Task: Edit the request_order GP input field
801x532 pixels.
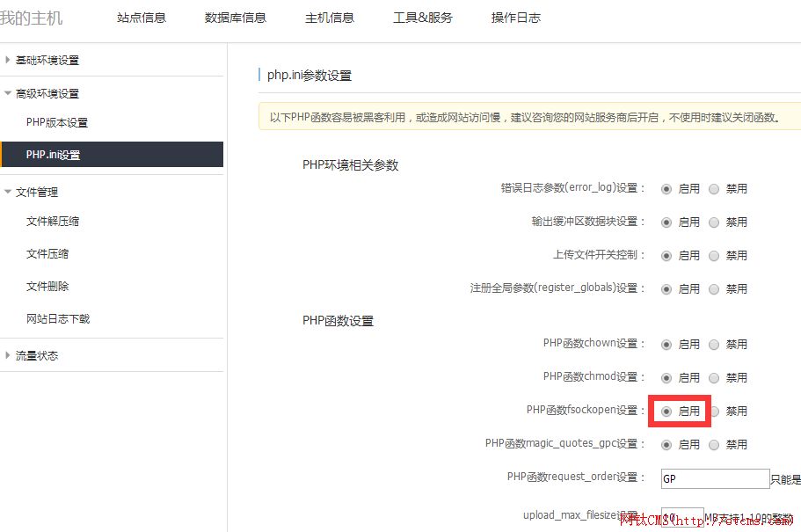Action: coord(714,477)
